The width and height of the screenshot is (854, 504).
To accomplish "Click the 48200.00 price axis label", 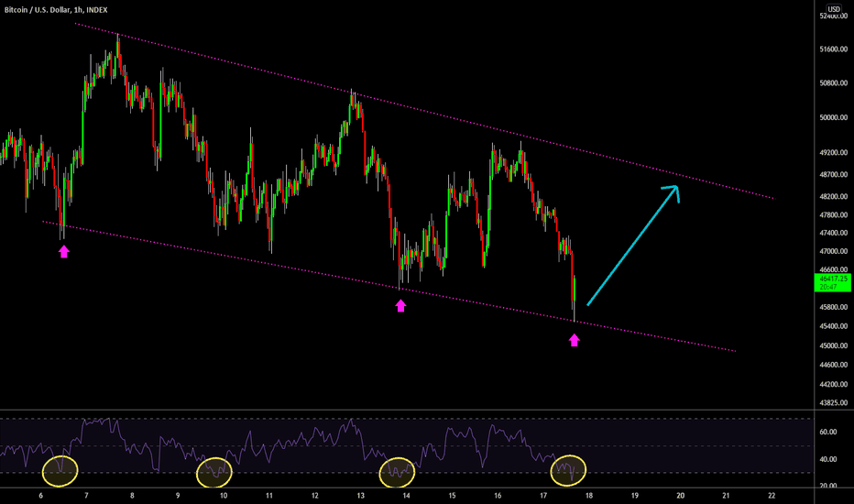I will point(833,196).
